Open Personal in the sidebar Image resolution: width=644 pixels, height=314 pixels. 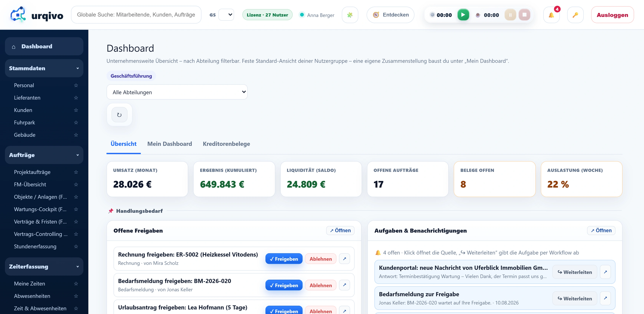[24, 85]
